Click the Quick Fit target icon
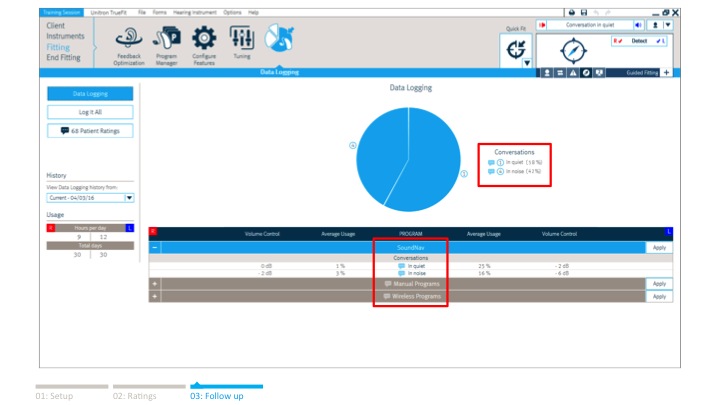The image size is (720, 405). pos(517,47)
